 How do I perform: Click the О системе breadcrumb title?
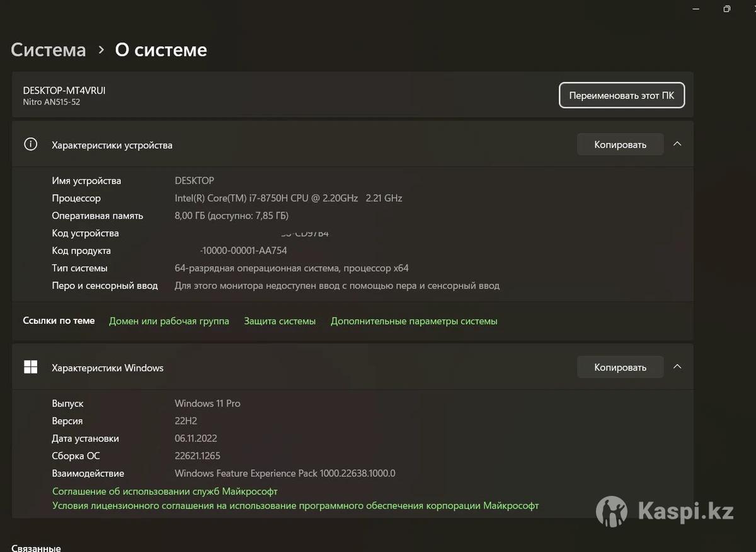click(x=161, y=50)
